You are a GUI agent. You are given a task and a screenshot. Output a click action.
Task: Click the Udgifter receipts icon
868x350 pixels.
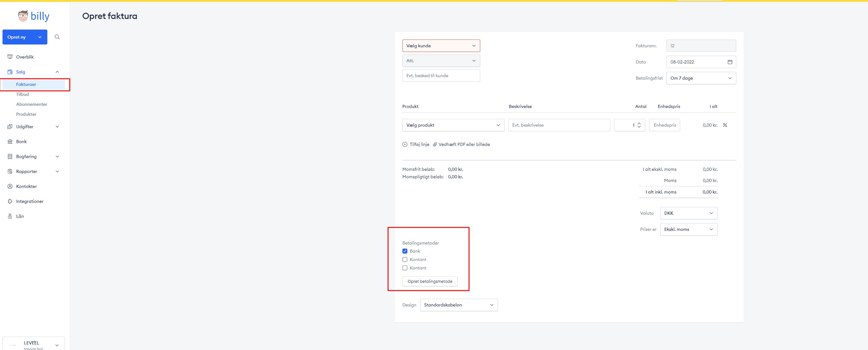[x=10, y=127]
